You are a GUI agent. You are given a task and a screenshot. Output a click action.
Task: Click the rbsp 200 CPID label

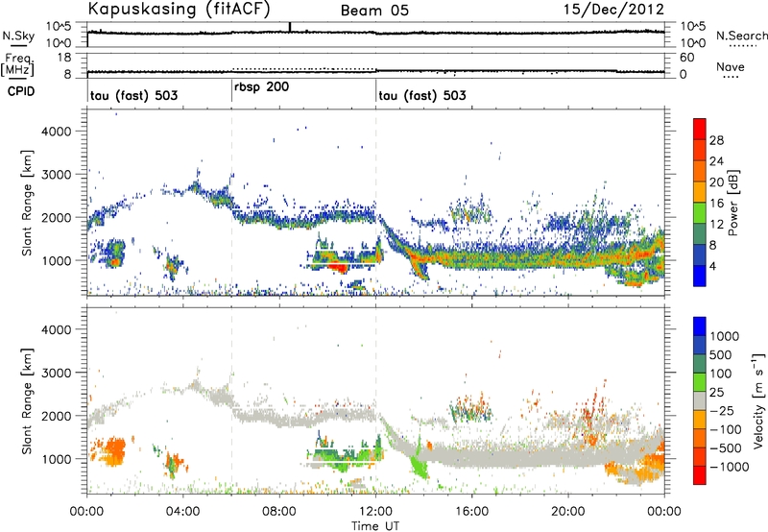[x=261, y=87]
